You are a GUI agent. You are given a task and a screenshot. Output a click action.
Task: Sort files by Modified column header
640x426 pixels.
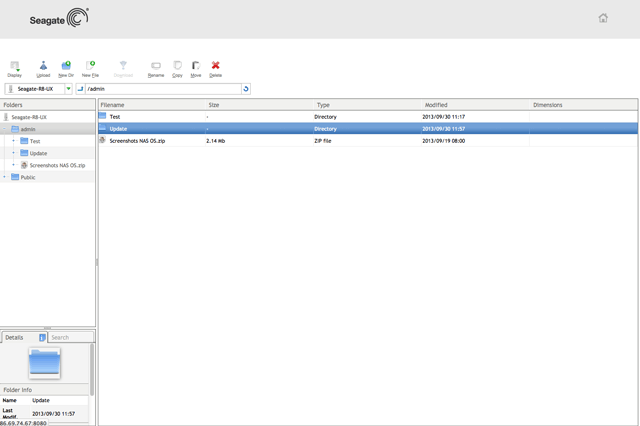[436, 105]
